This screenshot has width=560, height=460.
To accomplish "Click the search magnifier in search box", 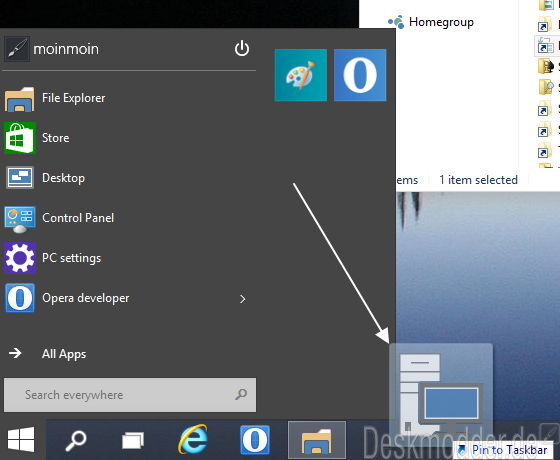I will click(x=241, y=394).
